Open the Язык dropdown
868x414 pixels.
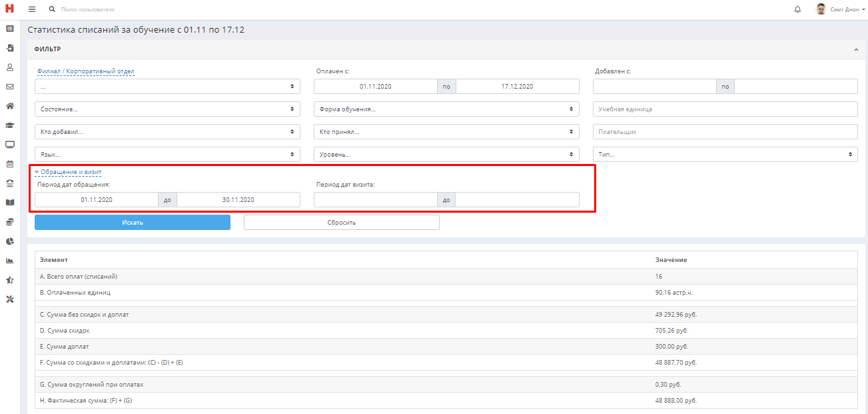pos(167,154)
